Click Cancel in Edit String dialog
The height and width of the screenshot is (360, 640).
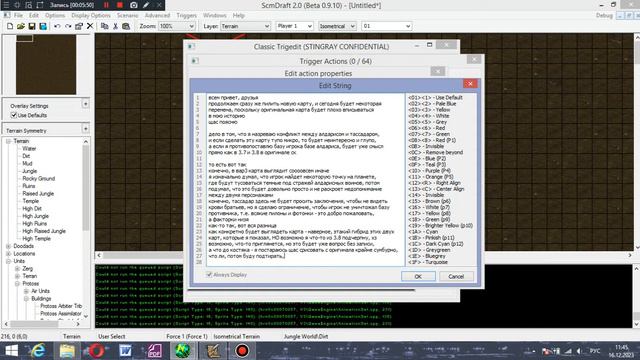[x=456, y=276]
